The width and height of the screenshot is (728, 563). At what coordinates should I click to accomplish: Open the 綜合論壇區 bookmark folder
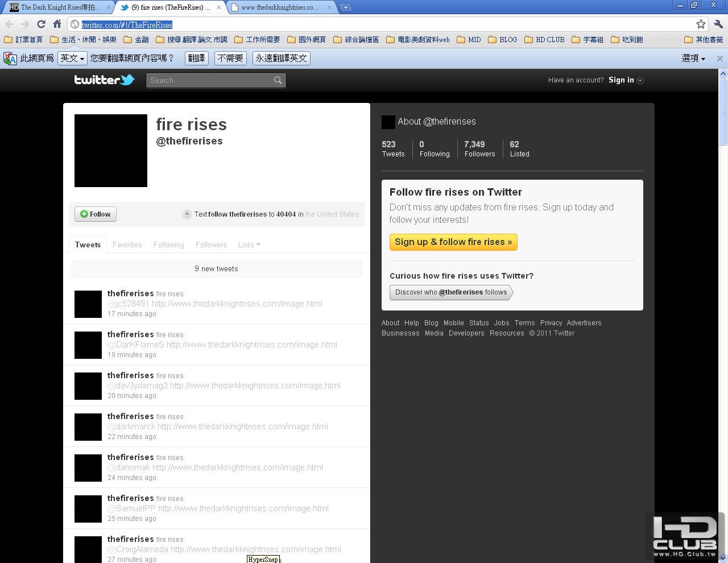point(356,40)
